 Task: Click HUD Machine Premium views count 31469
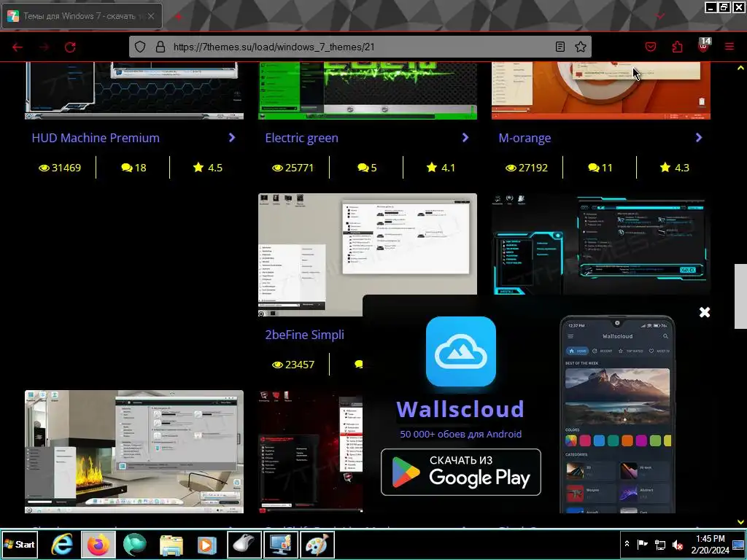[x=60, y=168]
